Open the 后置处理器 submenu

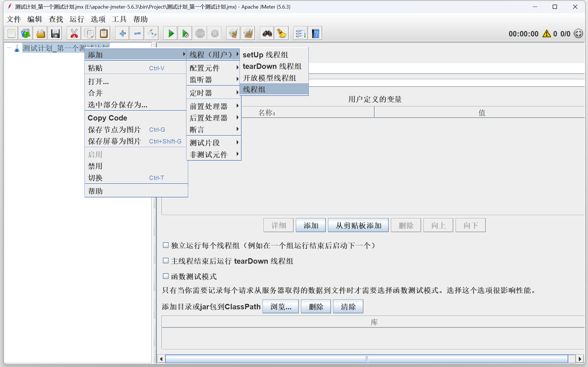[x=214, y=118]
